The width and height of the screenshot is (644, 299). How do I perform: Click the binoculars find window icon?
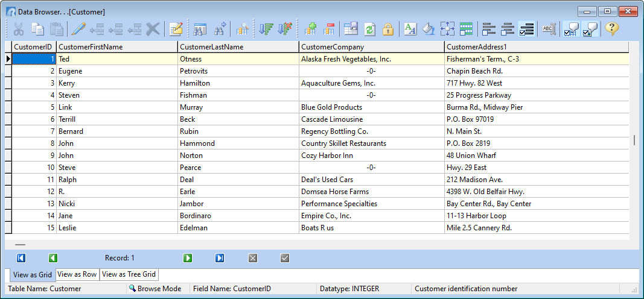click(x=200, y=29)
